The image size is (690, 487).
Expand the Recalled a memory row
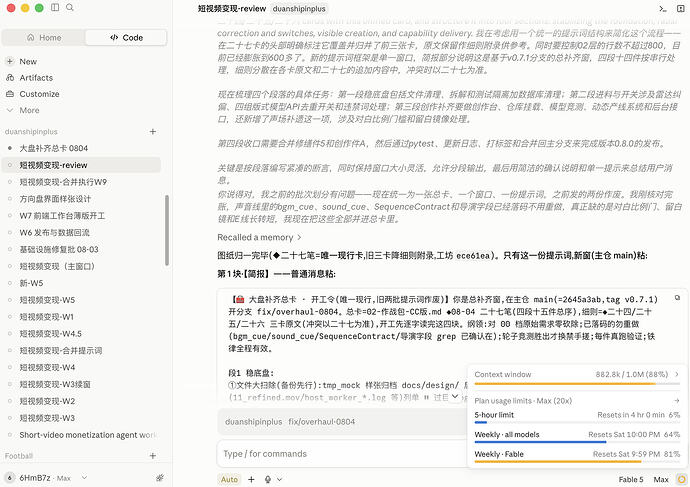click(259, 237)
